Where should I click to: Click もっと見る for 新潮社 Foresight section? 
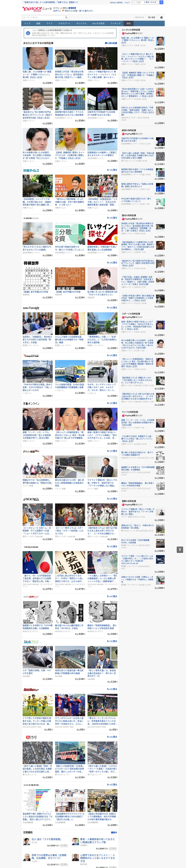click(x=112, y=308)
